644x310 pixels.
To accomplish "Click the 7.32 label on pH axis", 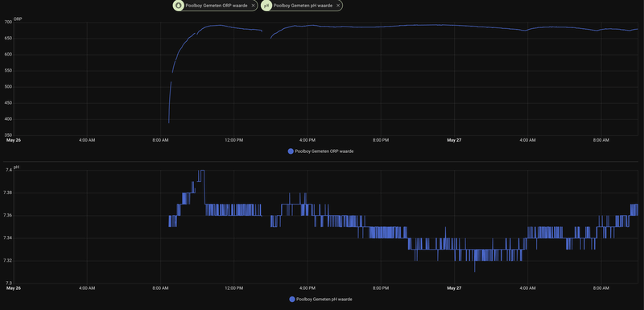I will (x=7, y=260).
